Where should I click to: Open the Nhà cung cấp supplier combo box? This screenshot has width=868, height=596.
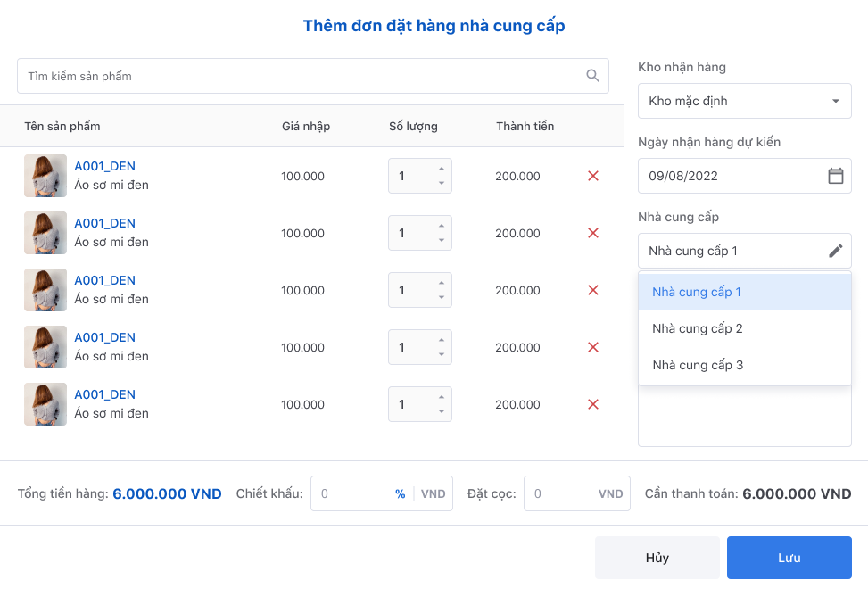click(732, 251)
